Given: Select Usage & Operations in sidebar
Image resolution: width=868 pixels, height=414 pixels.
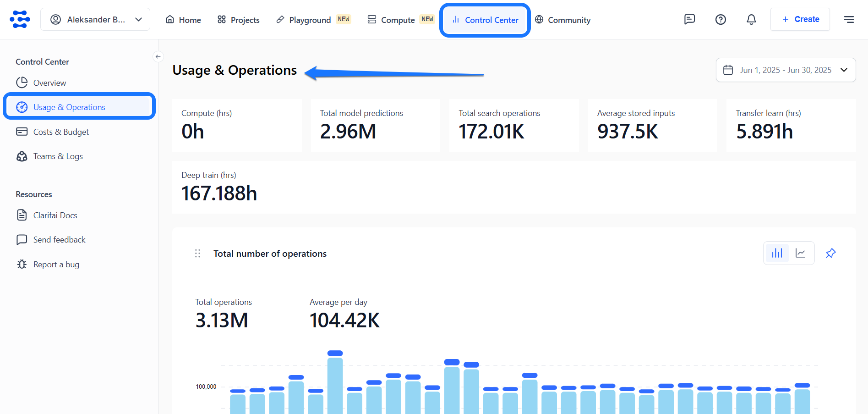Looking at the screenshot, I should click(x=79, y=107).
